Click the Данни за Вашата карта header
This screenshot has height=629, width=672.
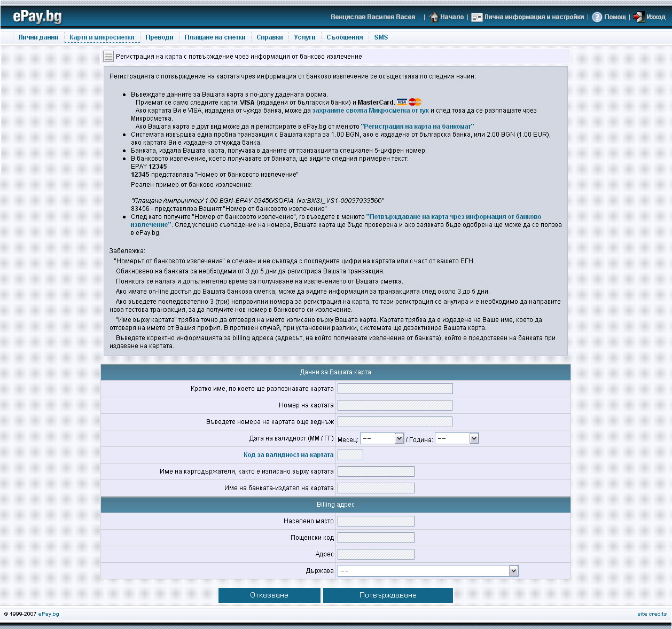335,372
